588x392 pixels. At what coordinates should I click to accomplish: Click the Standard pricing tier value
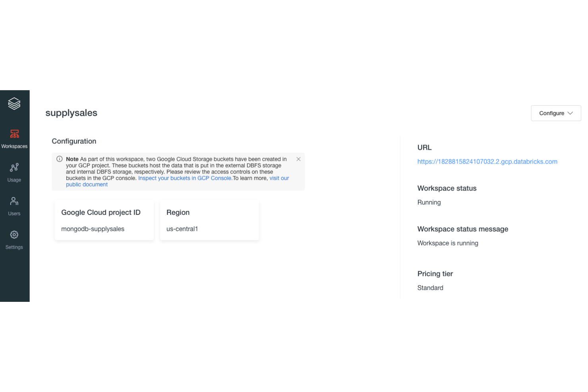[x=430, y=288]
